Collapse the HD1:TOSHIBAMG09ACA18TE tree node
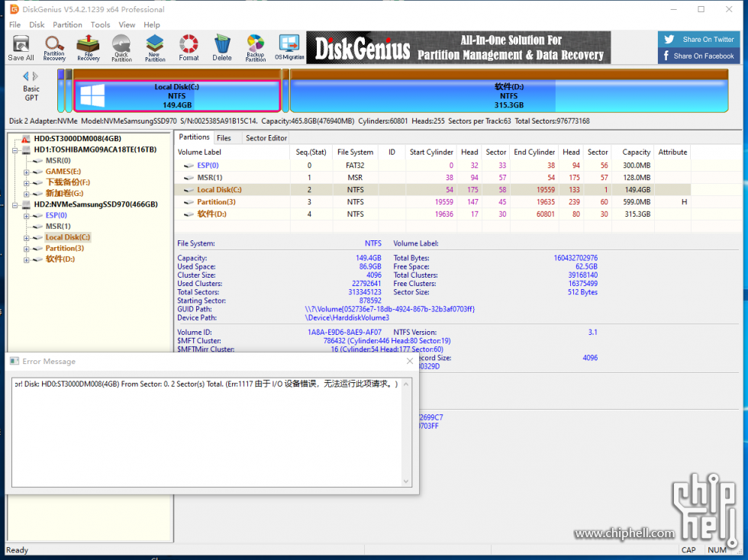This screenshot has height=560, width=748. 15,150
